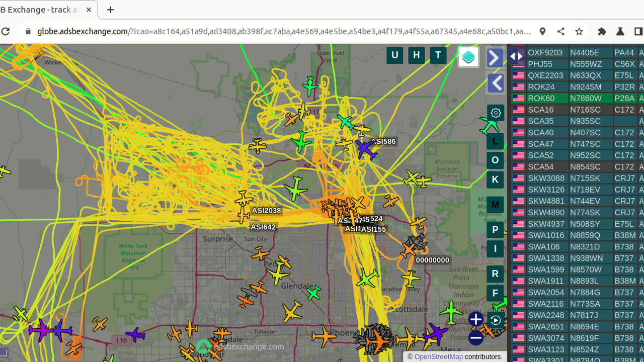Click type CRJ7 in SKW4890 row
Image resolution: width=644 pixels, height=362 pixels.
coord(624,212)
